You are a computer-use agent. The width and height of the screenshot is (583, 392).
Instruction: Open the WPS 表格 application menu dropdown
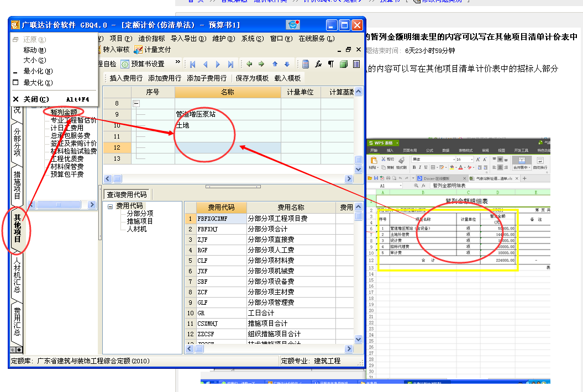tap(397, 143)
